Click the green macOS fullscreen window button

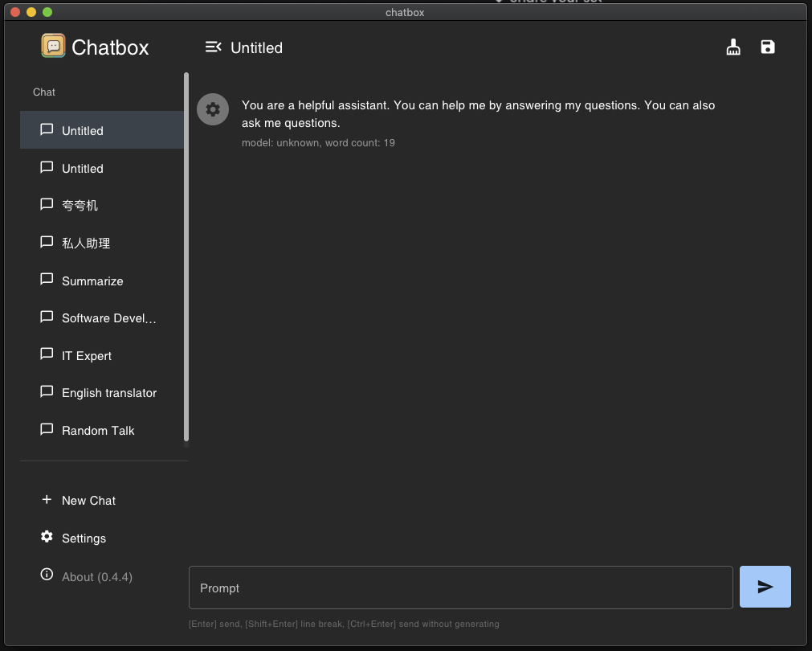pyautogui.click(x=47, y=12)
